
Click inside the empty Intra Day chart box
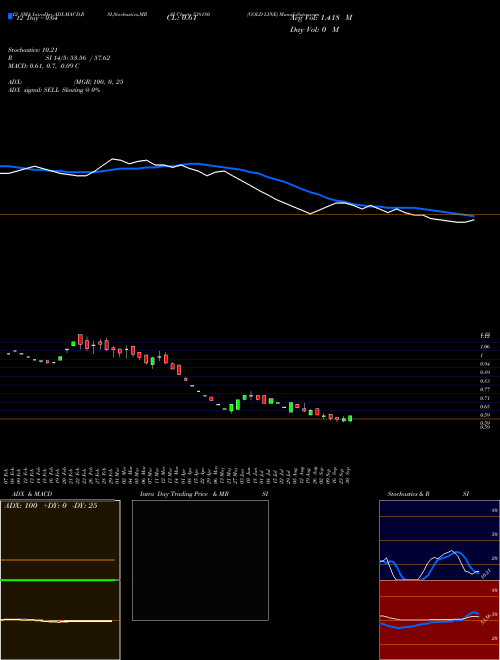(200, 560)
